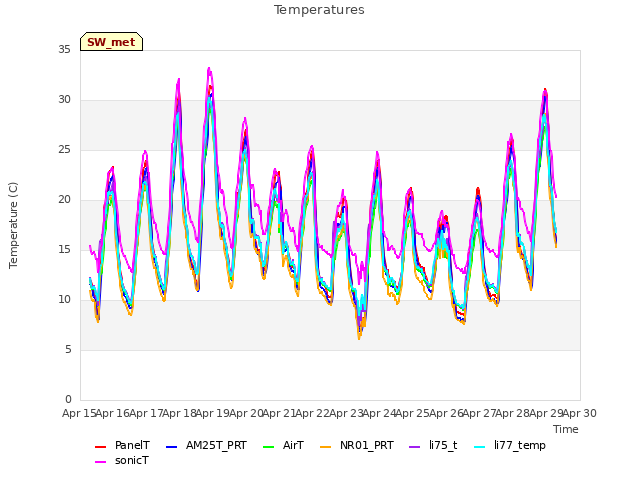Click the Temperatures chart title

319,10
